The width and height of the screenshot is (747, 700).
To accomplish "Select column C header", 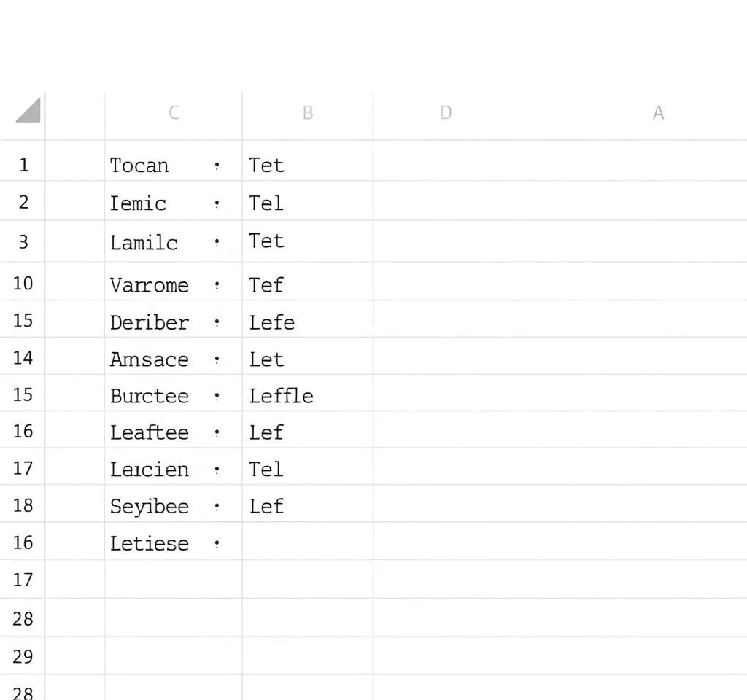I will point(174,113).
